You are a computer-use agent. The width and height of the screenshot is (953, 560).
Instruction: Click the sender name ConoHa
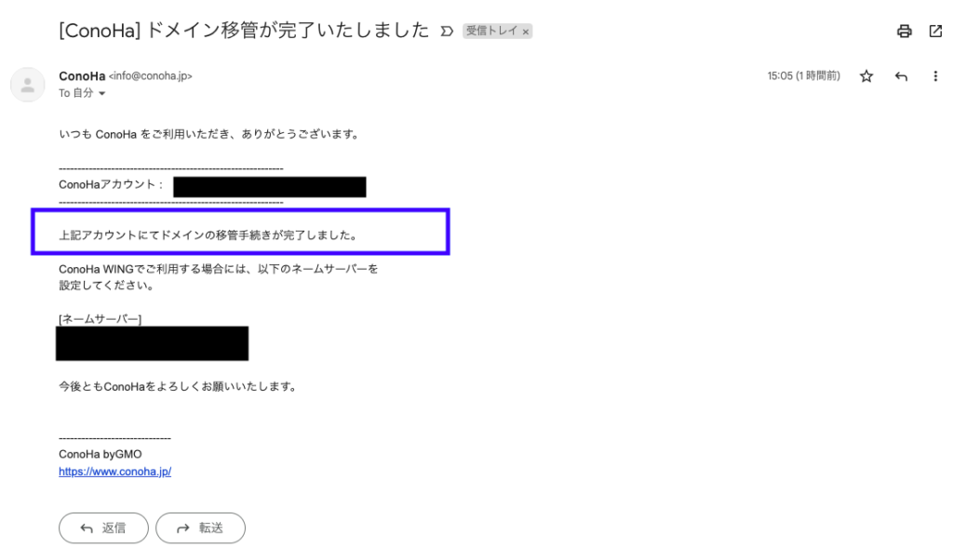[82, 76]
